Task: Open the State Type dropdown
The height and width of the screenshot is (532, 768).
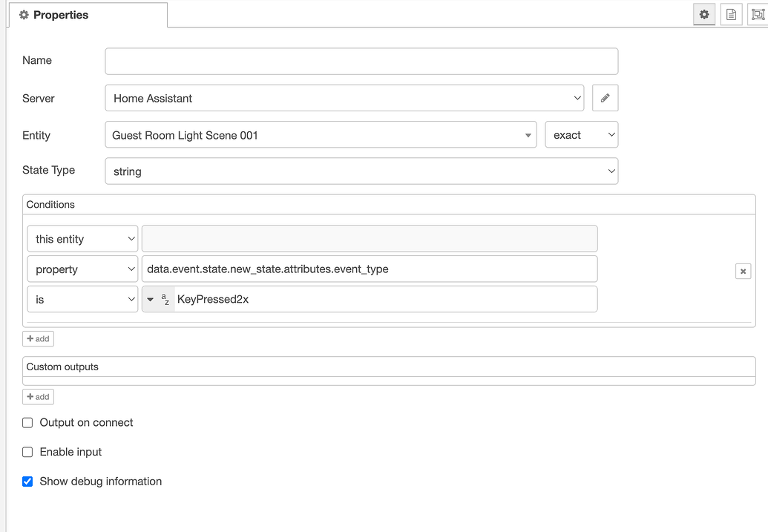Action: 361,171
